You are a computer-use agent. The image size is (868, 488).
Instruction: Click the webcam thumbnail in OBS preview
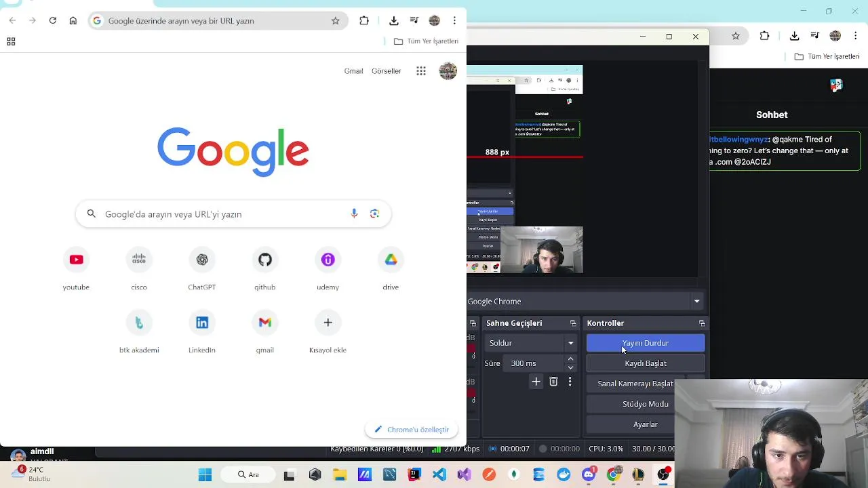tap(541, 249)
